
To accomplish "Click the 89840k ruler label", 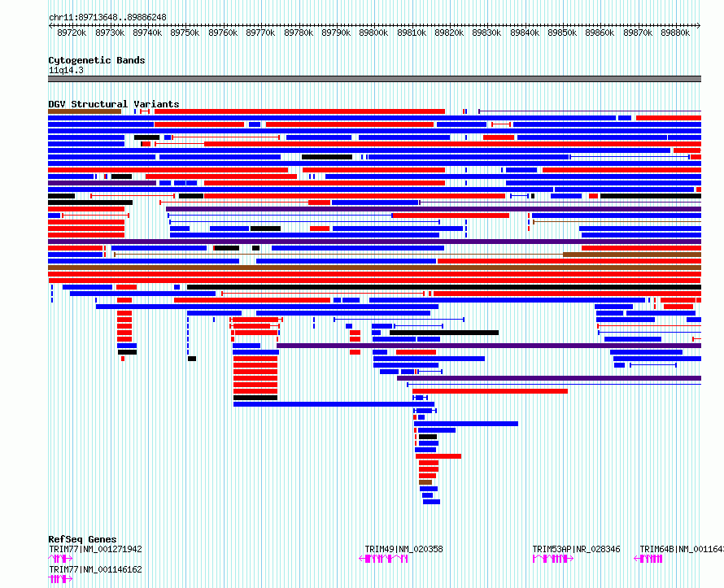I will pyautogui.click(x=525, y=33).
